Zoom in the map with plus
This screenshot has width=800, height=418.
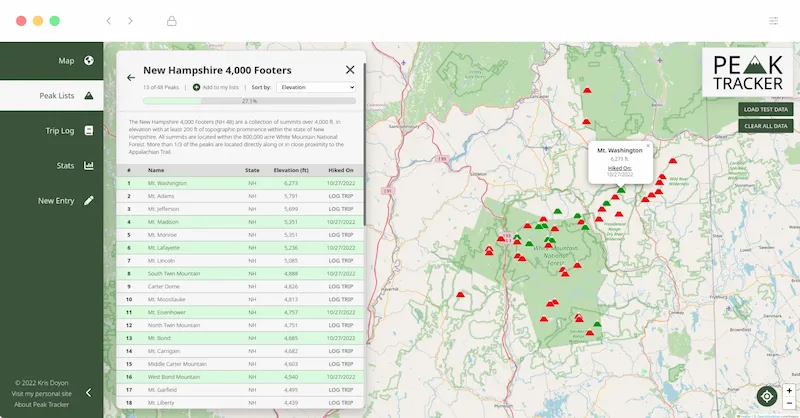tap(789, 390)
